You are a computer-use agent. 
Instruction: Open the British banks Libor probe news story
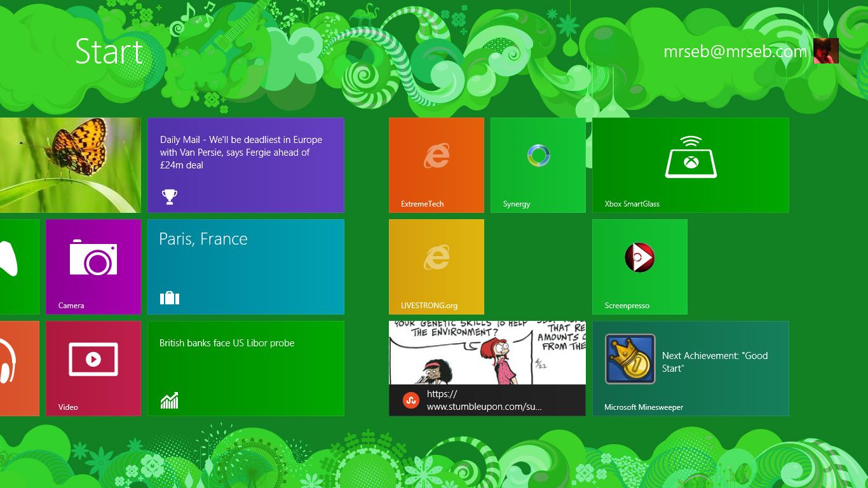click(x=245, y=368)
